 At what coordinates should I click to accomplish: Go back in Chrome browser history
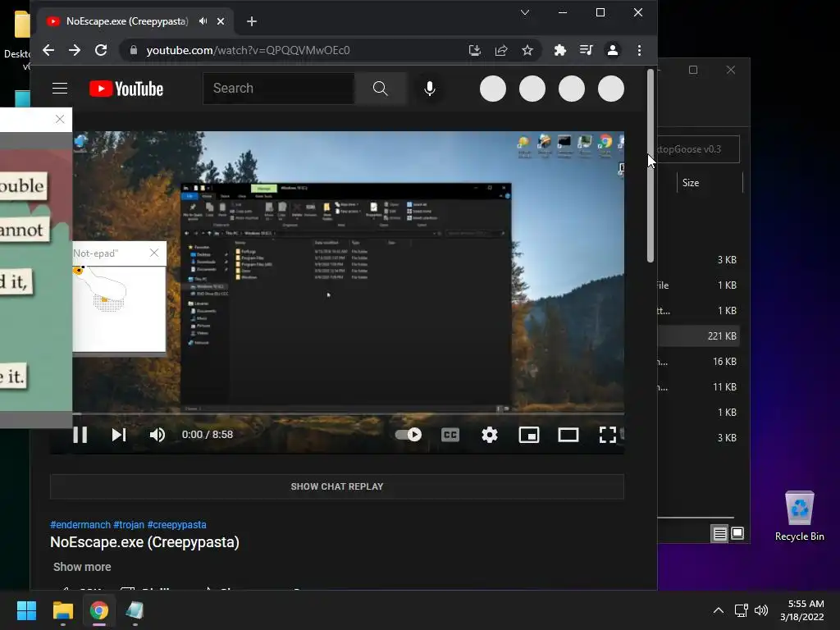tap(48, 50)
